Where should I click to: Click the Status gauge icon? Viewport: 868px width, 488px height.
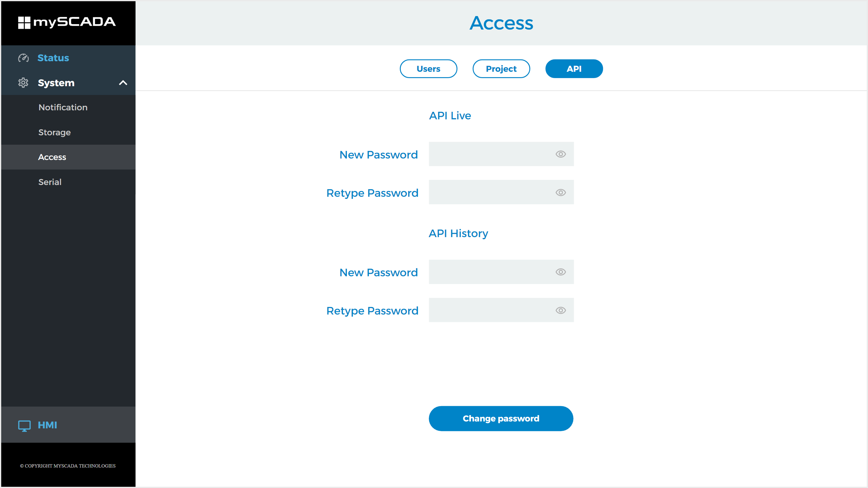[x=23, y=58]
